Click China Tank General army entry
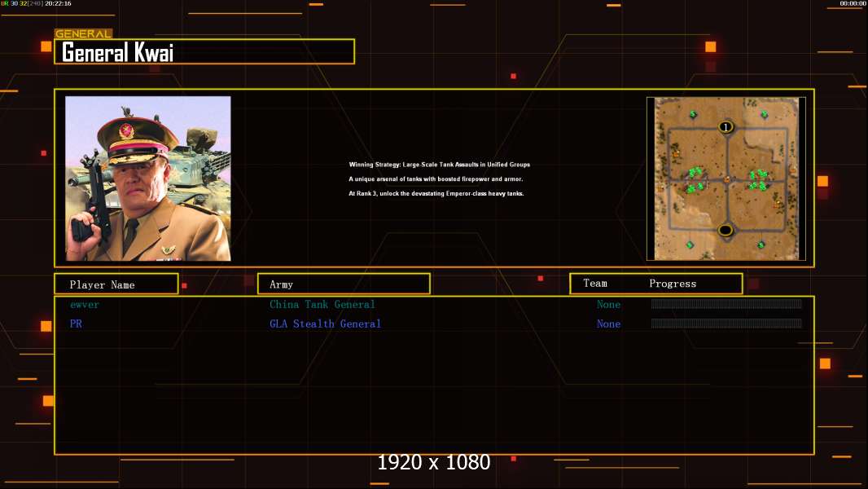 pos(322,305)
